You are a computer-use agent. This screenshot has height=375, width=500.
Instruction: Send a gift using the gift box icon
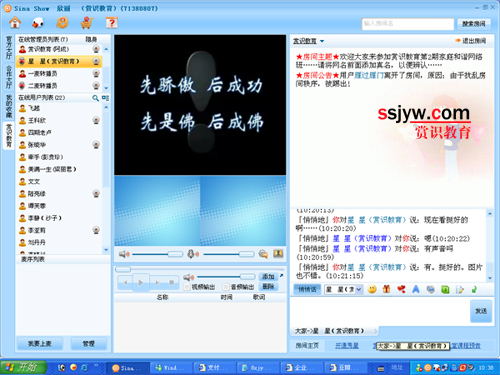pyautogui.click(x=386, y=289)
